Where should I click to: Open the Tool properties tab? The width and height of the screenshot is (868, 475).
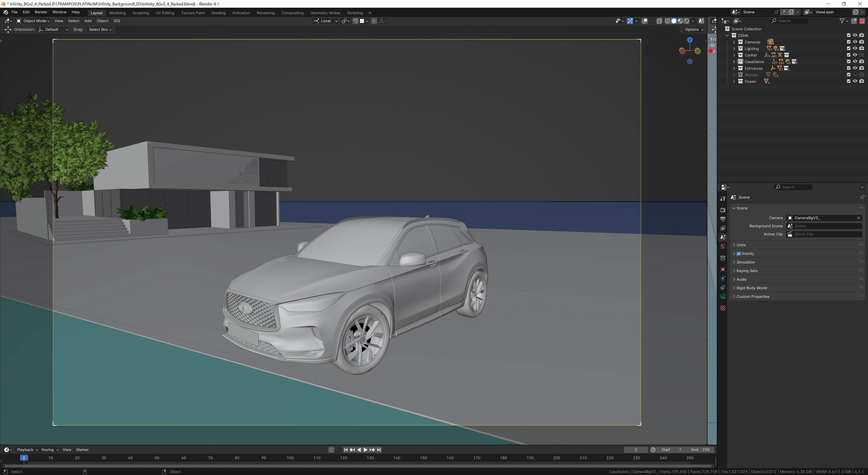click(x=722, y=199)
